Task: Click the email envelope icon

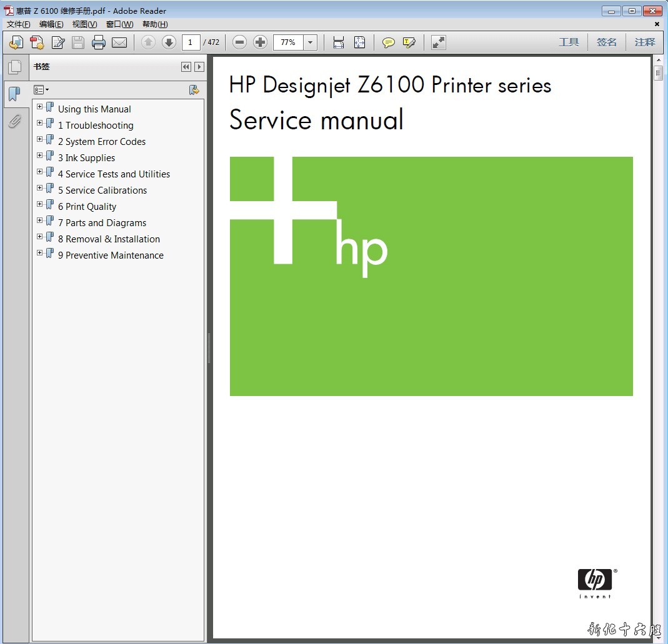Action: 119,42
